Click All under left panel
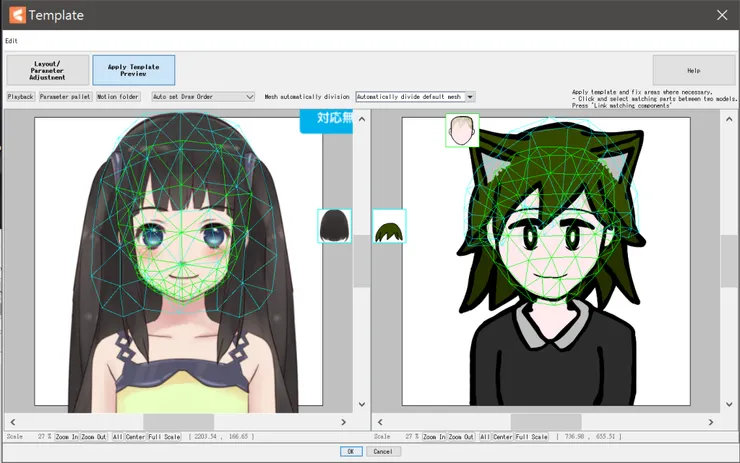740x463 pixels. pyautogui.click(x=117, y=437)
